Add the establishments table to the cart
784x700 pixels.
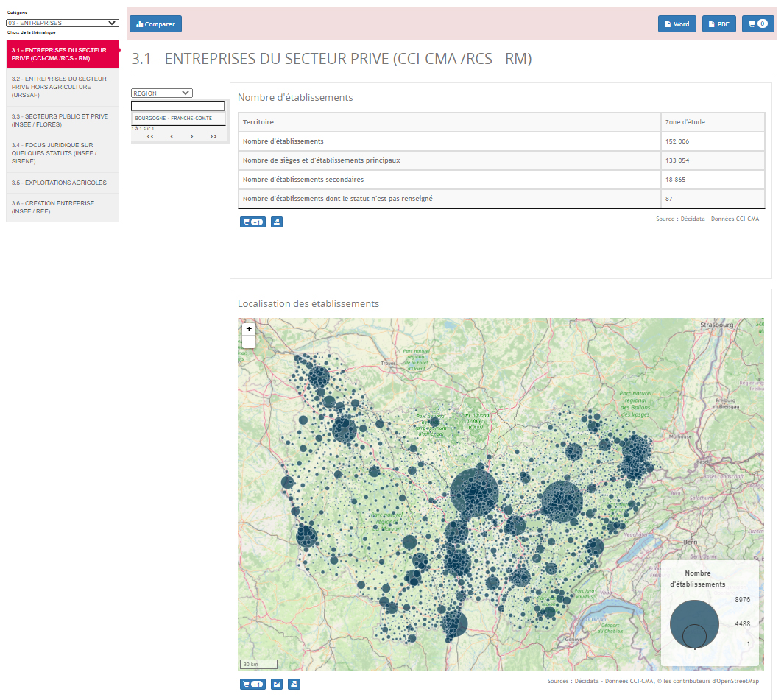pos(252,222)
